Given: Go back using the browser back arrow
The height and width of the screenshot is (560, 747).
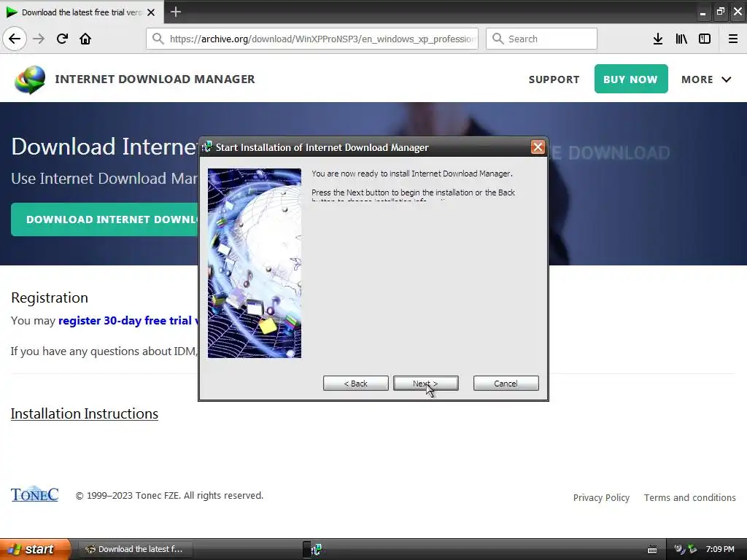Looking at the screenshot, I should tap(15, 39).
